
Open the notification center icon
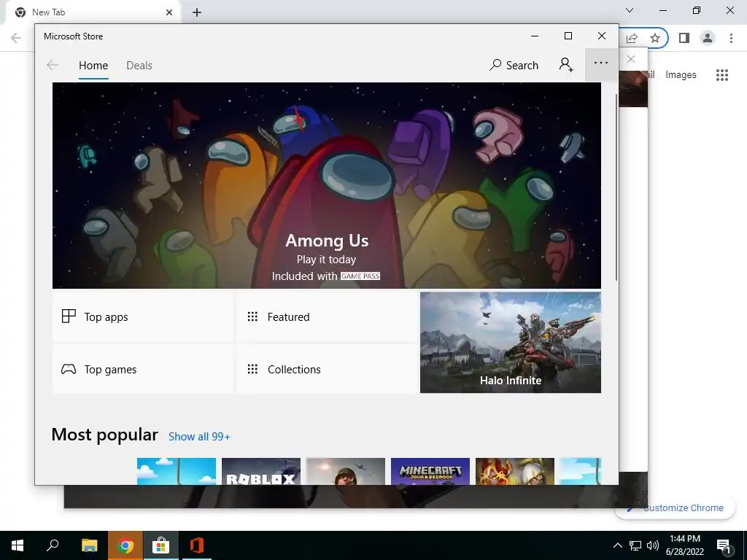[724, 545]
